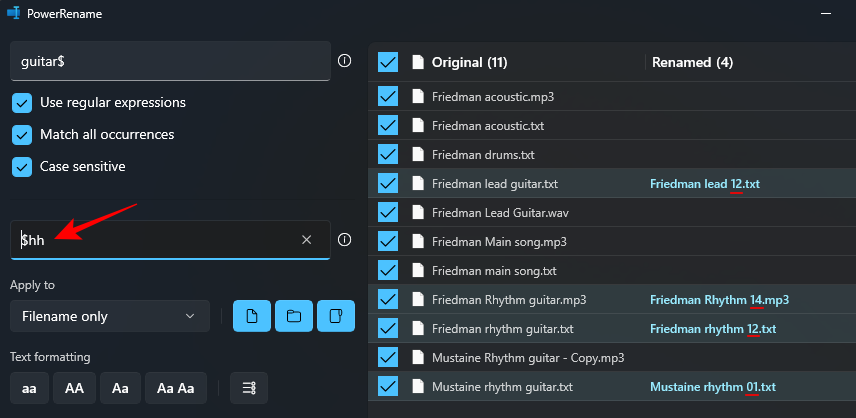Click the info icon beside replace field
The image size is (856, 418).
coord(344,240)
